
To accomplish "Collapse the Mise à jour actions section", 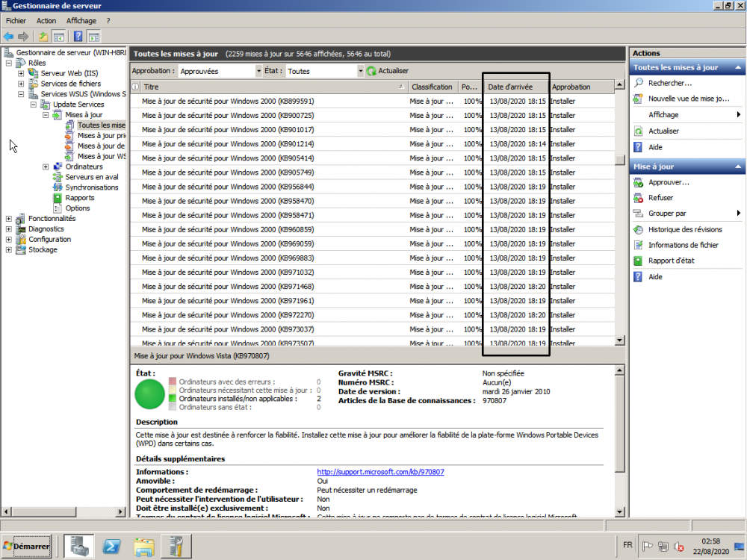I will 736,166.
